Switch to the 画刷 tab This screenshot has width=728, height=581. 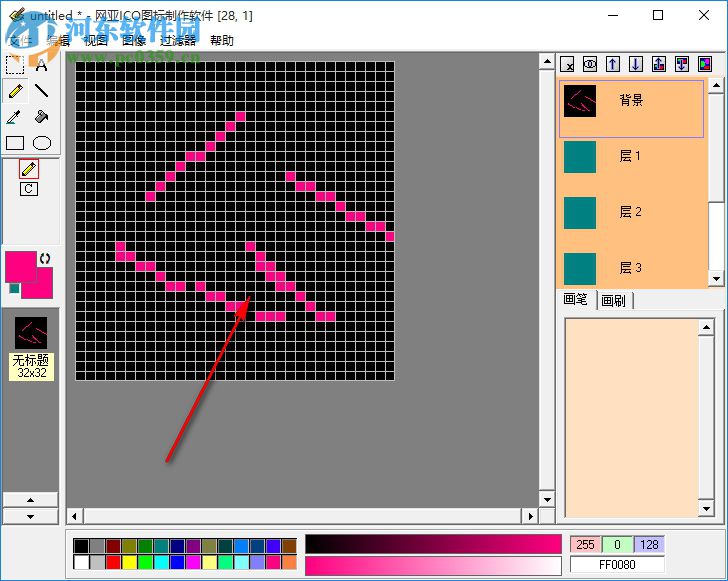[614, 300]
